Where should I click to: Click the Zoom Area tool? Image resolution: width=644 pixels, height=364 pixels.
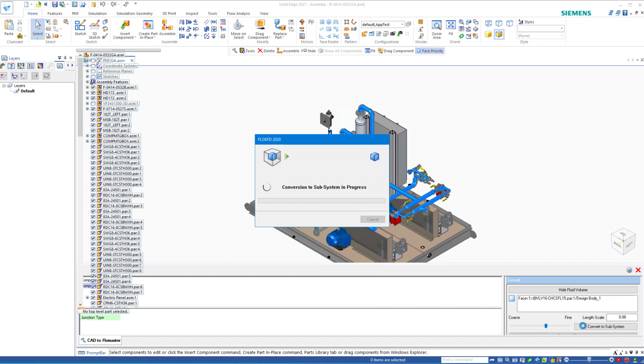[x=437, y=28]
